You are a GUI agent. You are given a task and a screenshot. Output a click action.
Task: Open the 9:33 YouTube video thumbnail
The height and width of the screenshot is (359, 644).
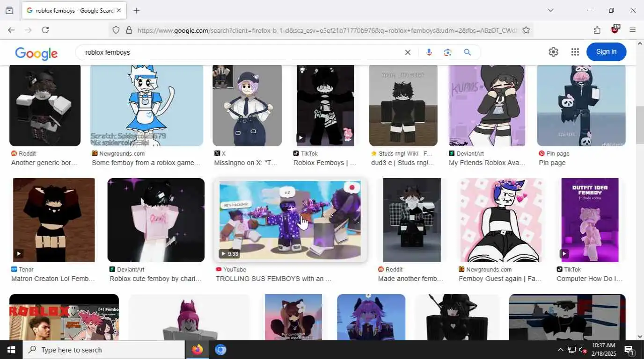click(x=290, y=220)
